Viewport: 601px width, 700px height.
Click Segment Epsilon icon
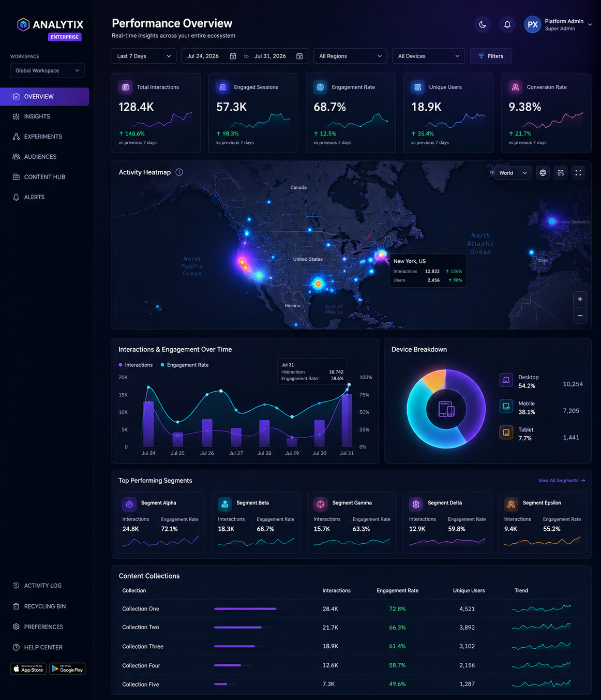(511, 504)
